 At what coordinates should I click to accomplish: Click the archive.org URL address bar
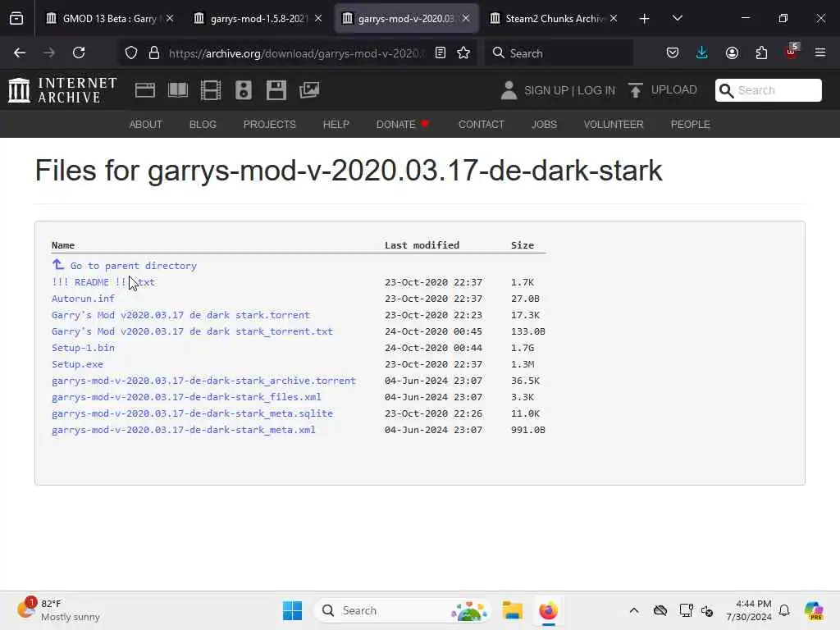coord(297,52)
